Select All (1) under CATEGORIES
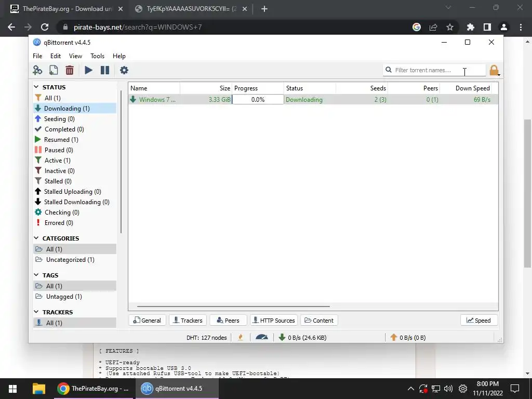The height and width of the screenshot is (399, 532). tap(75, 249)
